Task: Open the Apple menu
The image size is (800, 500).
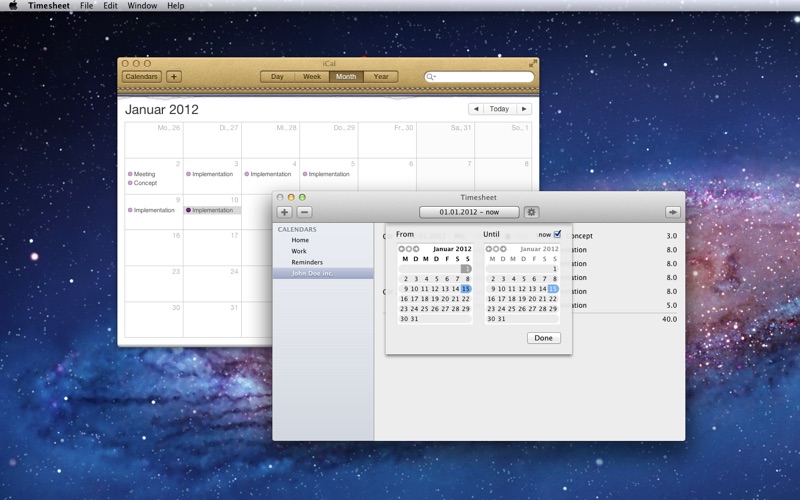Action: (13, 6)
